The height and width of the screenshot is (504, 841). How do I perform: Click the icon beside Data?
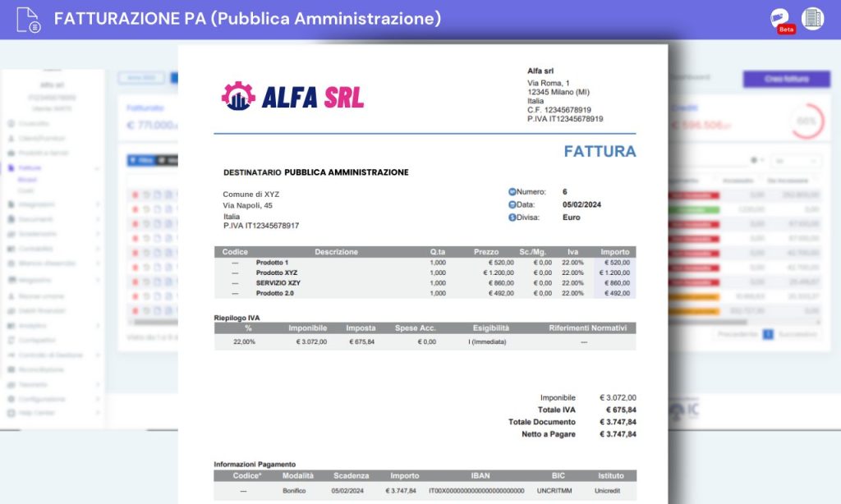512,204
